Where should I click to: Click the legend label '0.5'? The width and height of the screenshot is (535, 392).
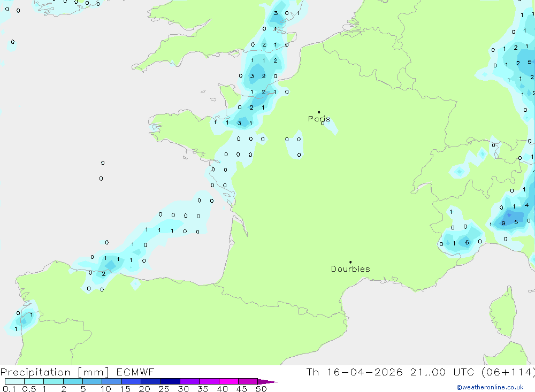pos(29,389)
